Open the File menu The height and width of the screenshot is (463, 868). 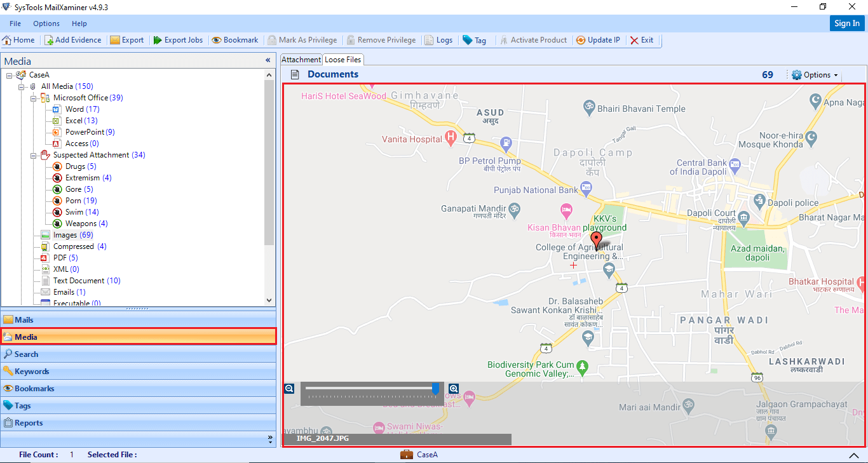[15, 23]
